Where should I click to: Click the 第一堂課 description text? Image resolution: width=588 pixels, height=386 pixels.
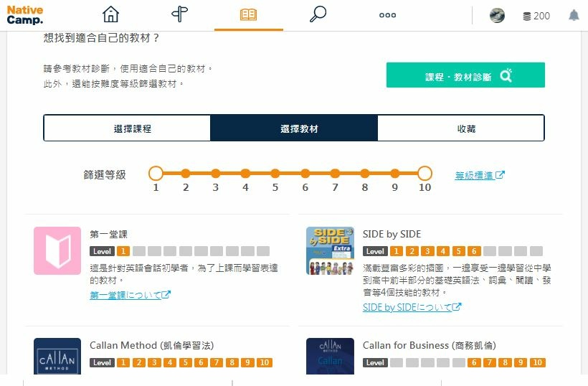(184, 274)
